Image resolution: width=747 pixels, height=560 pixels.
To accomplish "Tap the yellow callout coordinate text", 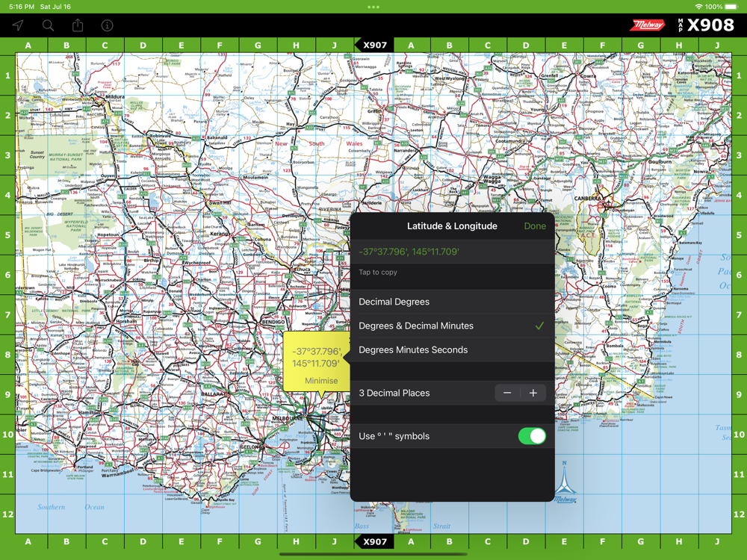I will (x=316, y=357).
